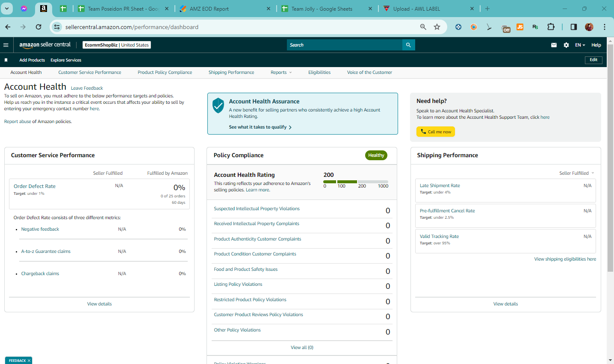614x364 pixels.
Task: Close the Team Jolly Google Sheets tab
Action: 370,9
